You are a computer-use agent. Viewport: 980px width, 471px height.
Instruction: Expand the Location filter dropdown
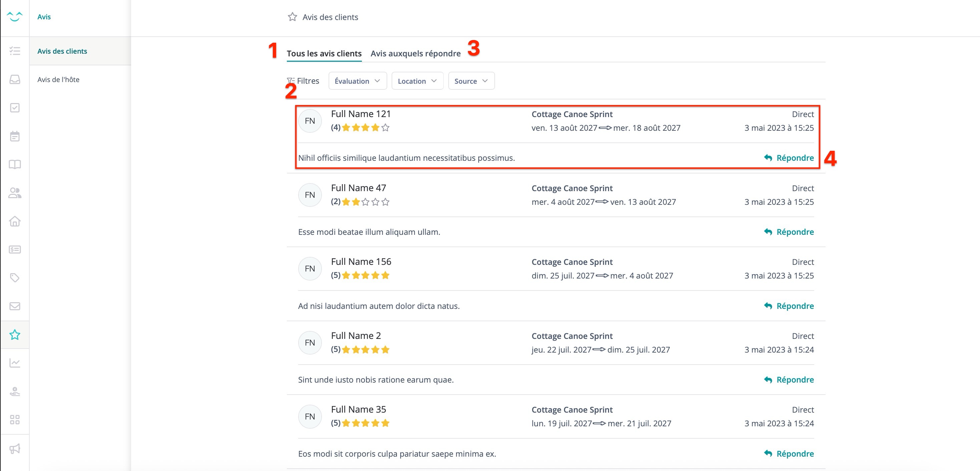(x=417, y=81)
